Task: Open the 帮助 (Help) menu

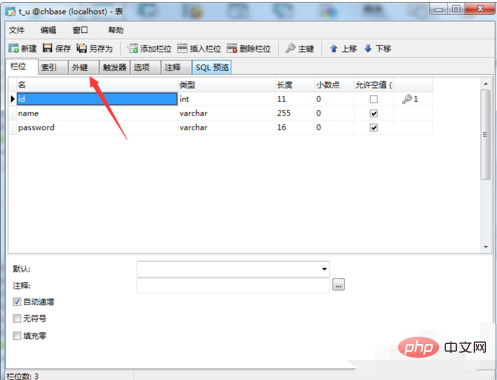Action: point(116,30)
